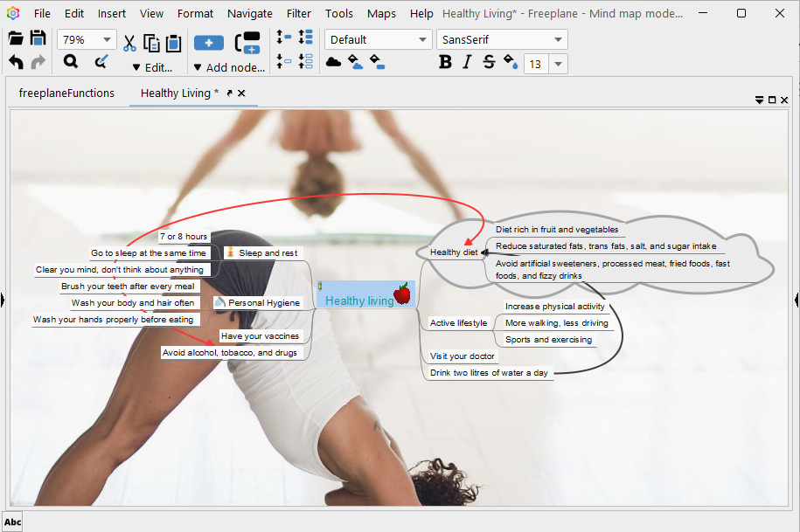Click the Open map folder icon

(16, 38)
